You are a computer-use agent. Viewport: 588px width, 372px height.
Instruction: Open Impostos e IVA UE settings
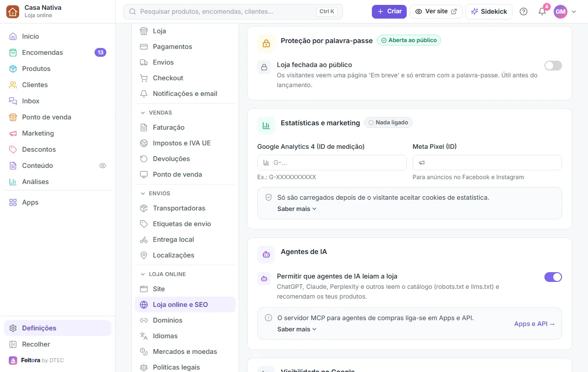coord(185,143)
